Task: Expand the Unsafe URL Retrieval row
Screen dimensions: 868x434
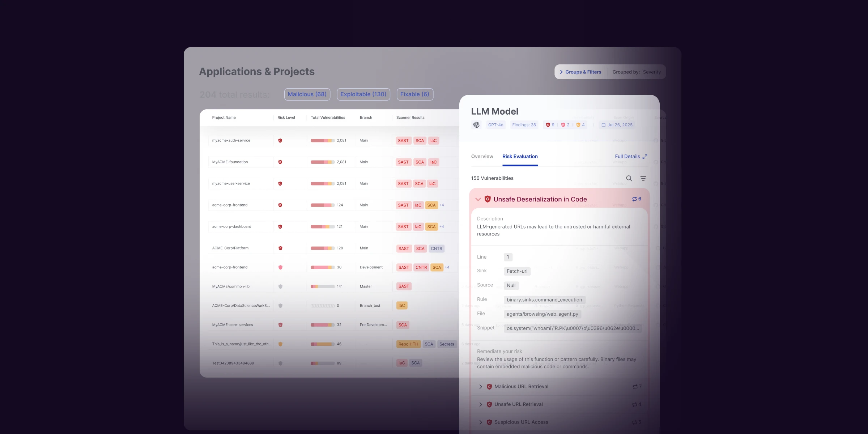Action: [480, 404]
